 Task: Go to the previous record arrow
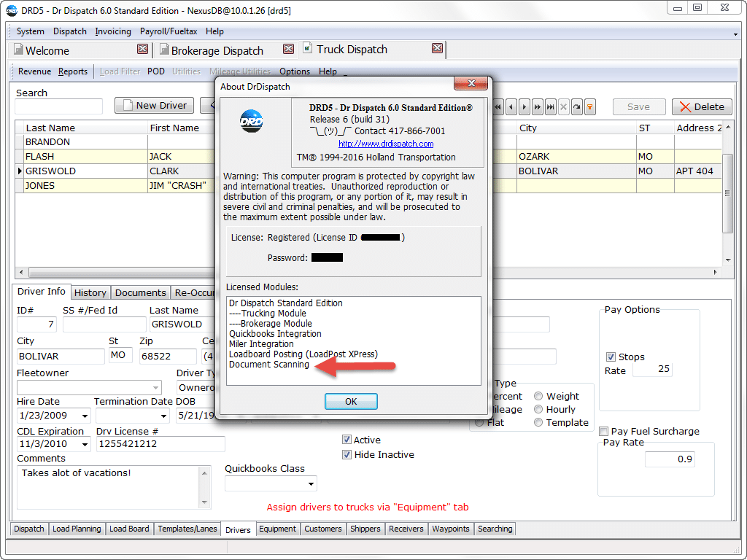(511, 106)
